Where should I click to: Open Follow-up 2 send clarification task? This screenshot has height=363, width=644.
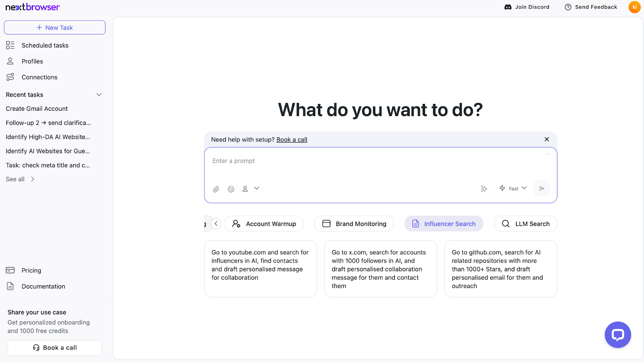tap(48, 123)
